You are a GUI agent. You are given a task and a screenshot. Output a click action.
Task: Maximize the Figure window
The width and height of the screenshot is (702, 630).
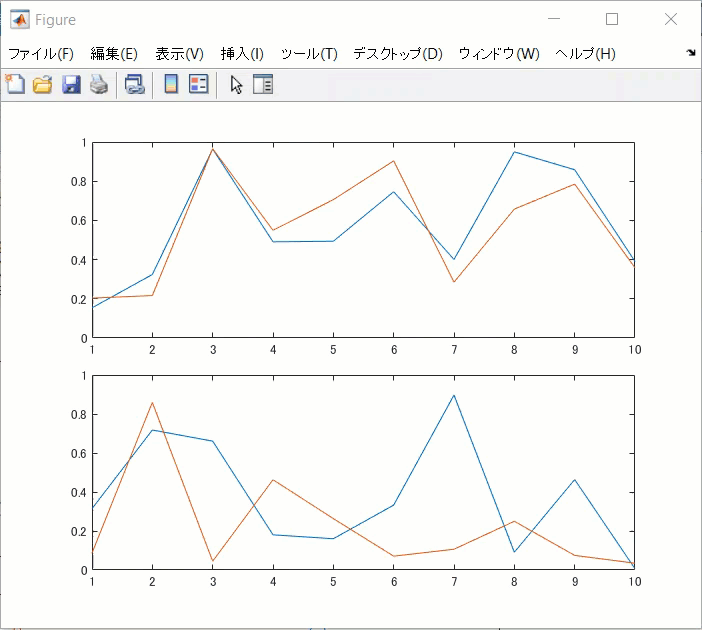click(x=612, y=19)
